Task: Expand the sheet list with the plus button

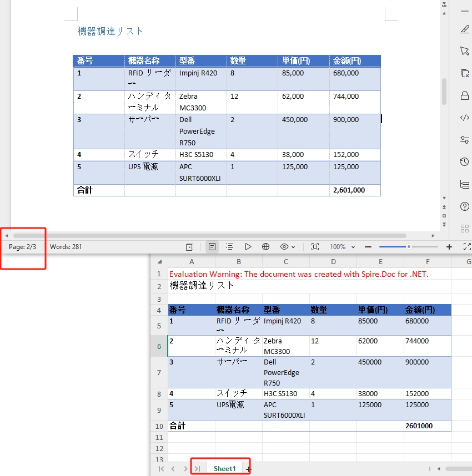Action: point(248,469)
